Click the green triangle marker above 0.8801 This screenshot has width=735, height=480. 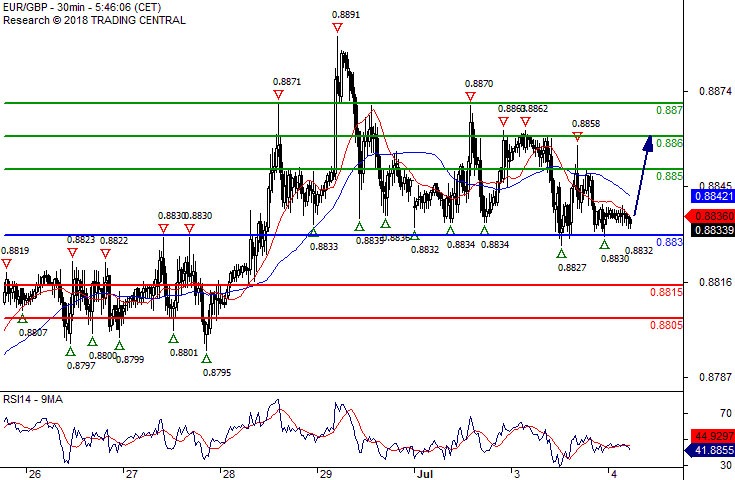coord(173,338)
